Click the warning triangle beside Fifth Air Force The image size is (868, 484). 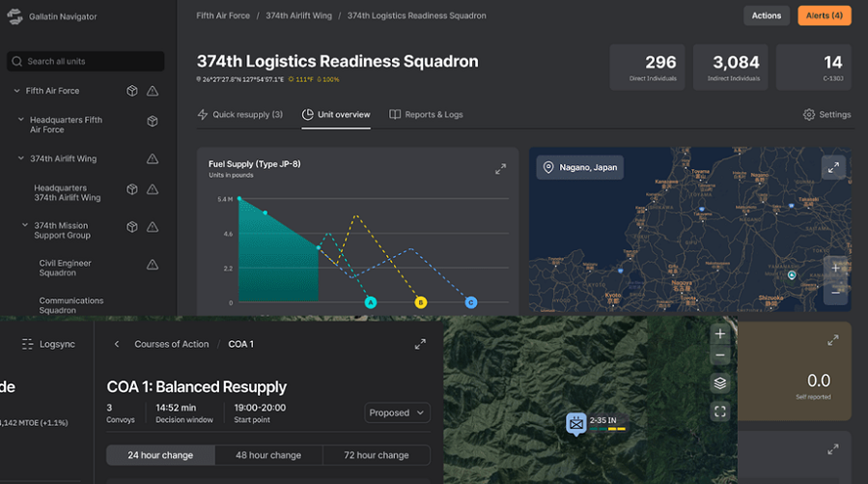pyautogui.click(x=153, y=91)
